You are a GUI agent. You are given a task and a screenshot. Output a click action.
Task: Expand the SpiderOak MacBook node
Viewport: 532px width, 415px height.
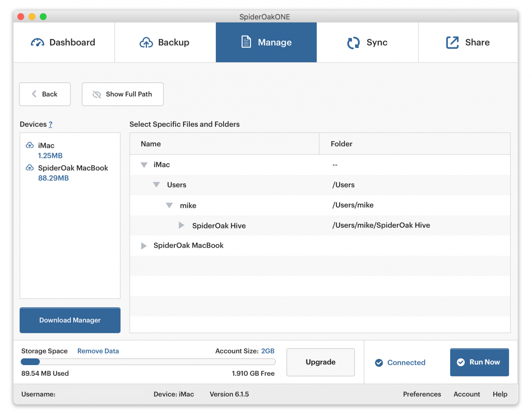click(x=144, y=246)
